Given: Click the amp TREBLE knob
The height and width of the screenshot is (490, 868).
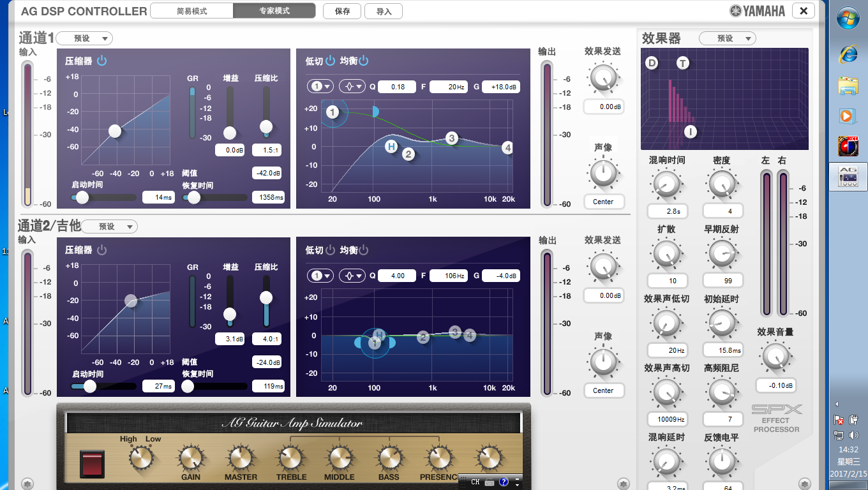Looking at the screenshot, I should 290,458.
